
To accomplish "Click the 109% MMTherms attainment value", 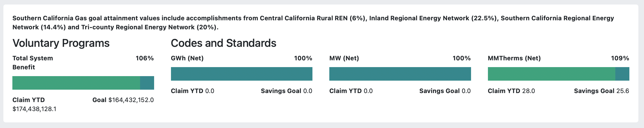I will [620, 58].
